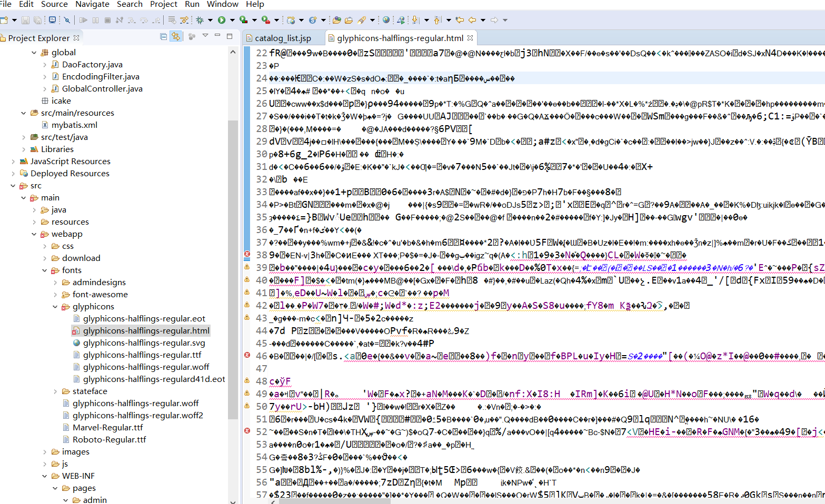Click the Last Edit Location icon
825x504 pixels.
460,20
